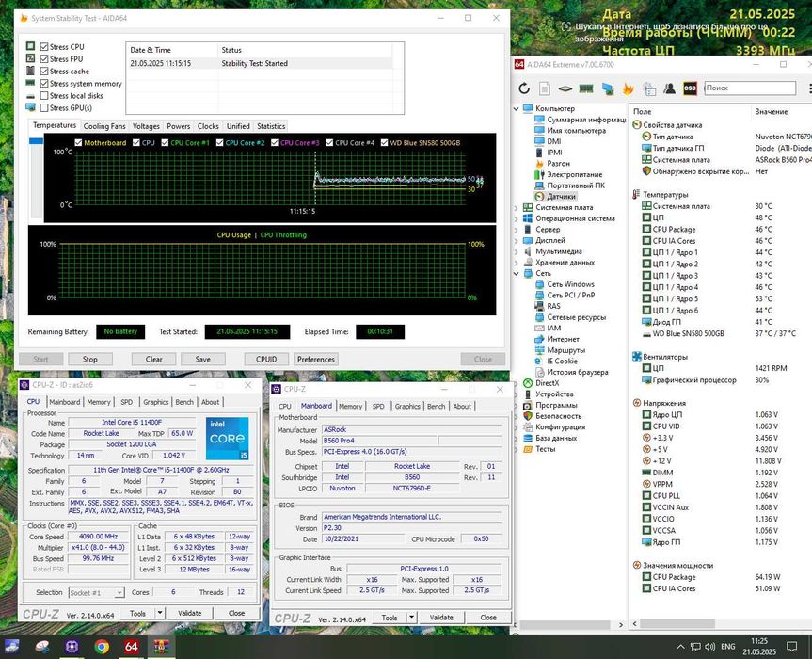Uncheck Stress cache checkbox
The width and height of the screenshot is (812, 659).
point(44,71)
